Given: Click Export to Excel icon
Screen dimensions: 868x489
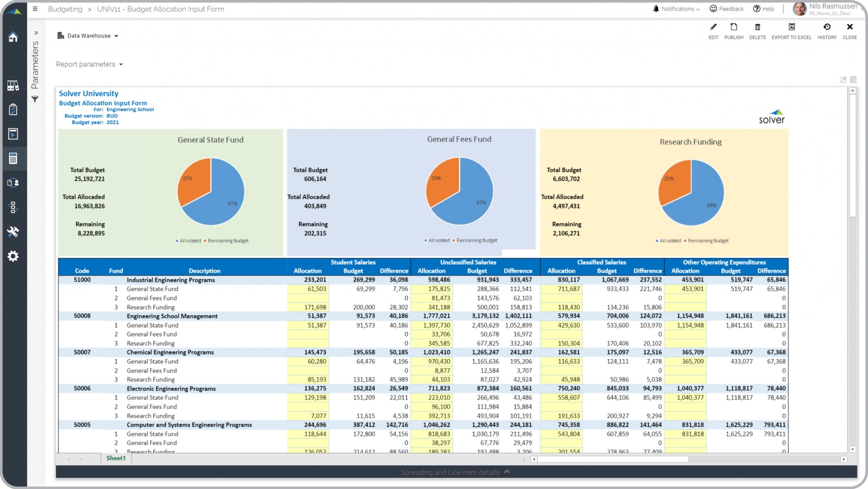Looking at the screenshot, I should coord(791,27).
